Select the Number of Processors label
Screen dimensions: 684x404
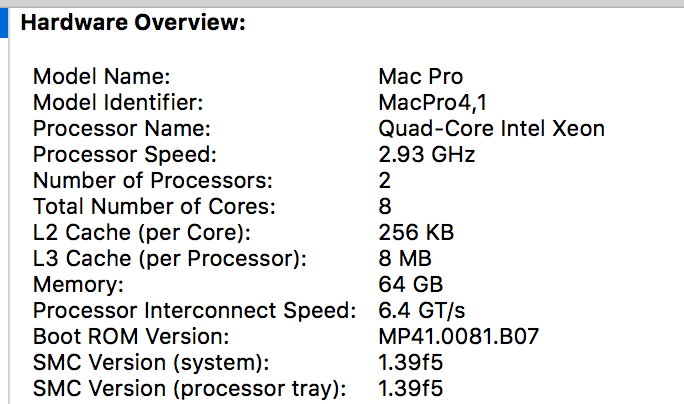153,181
